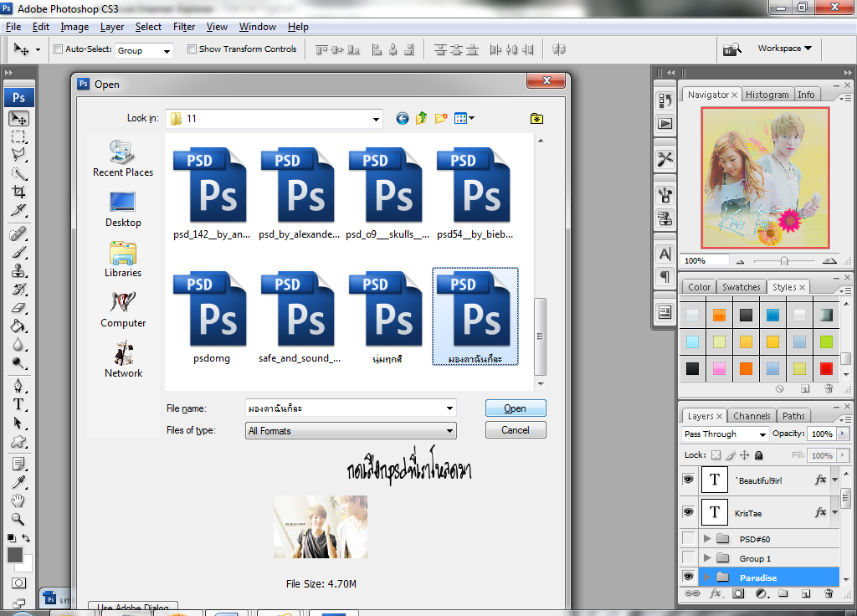Create a new folder in Open dialog

441,118
